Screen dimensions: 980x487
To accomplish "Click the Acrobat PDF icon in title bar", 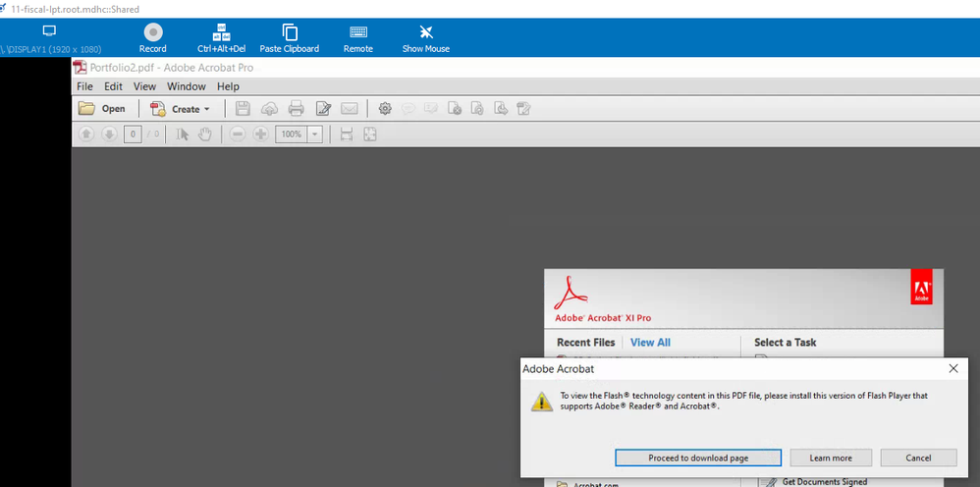I will [80, 68].
